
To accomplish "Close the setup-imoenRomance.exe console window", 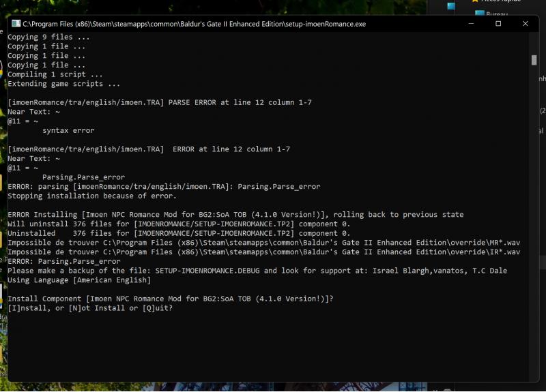I will pyautogui.click(x=525, y=24).
